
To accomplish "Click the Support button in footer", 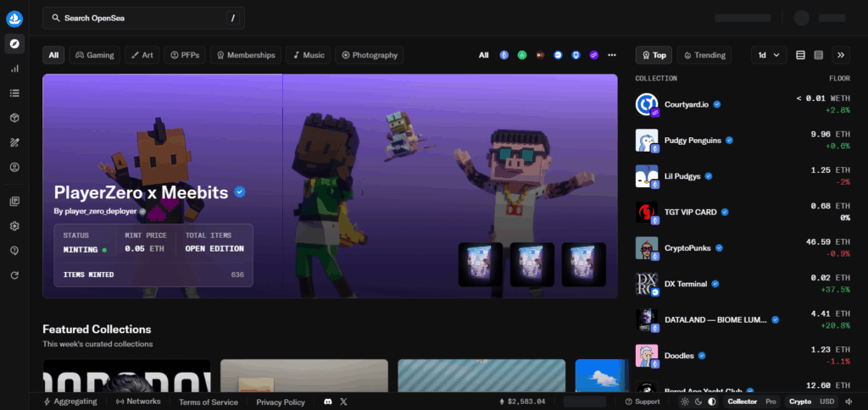I will [x=643, y=402].
